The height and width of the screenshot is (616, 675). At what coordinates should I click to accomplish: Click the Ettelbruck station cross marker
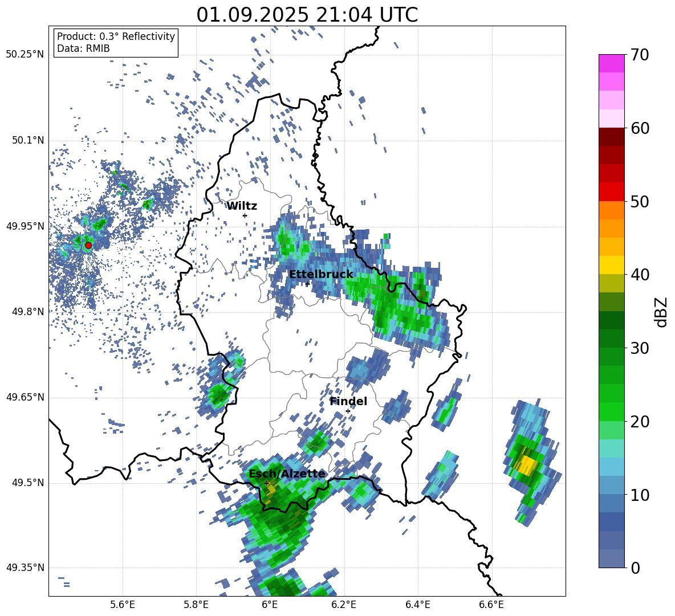307,284
